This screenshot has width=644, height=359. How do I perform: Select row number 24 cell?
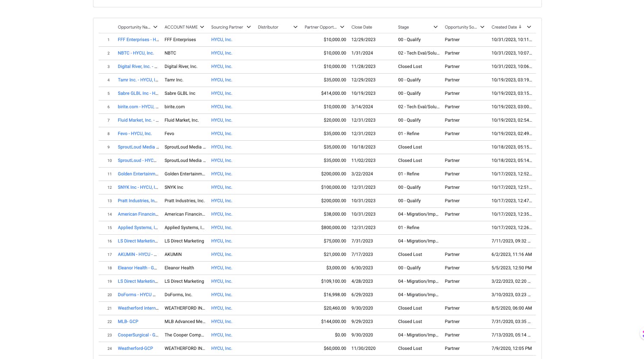[109, 349]
